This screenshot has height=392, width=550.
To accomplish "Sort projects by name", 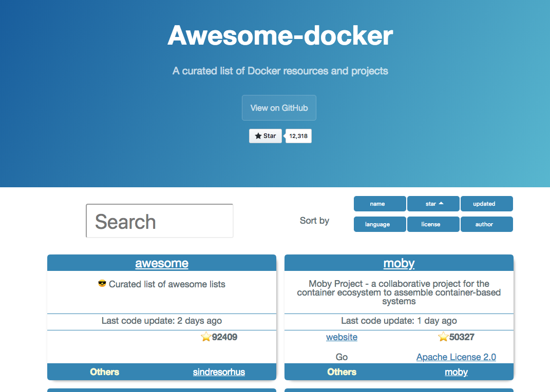I will coord(380,204).
